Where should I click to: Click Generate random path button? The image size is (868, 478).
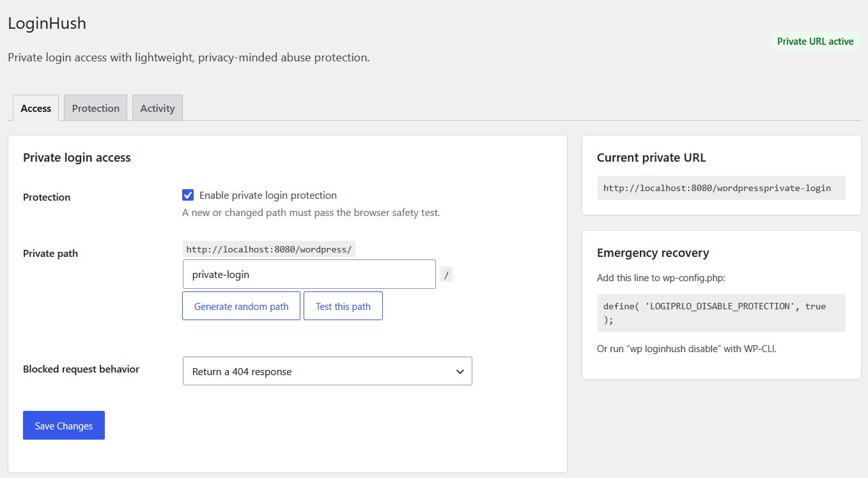coord(241,306)
